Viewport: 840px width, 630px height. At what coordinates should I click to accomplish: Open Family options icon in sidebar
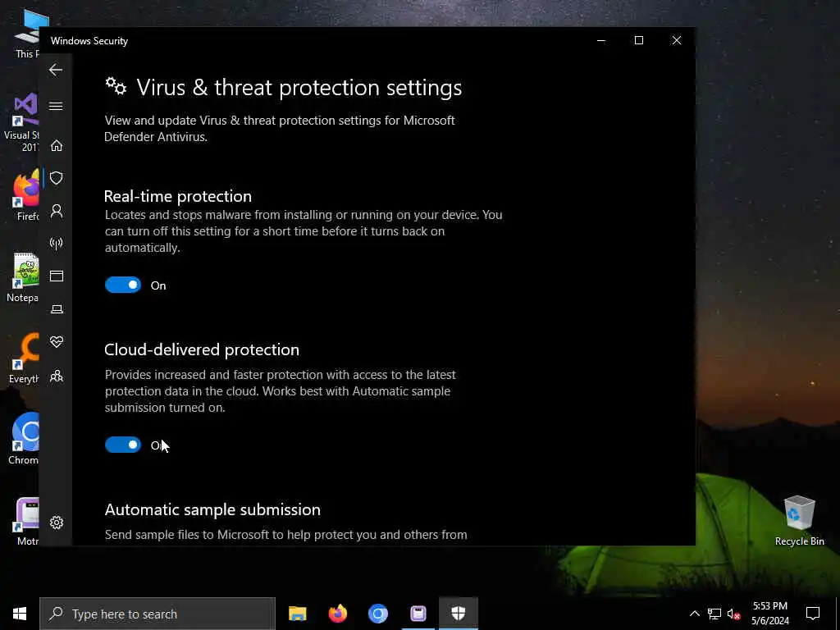[57, 376]
